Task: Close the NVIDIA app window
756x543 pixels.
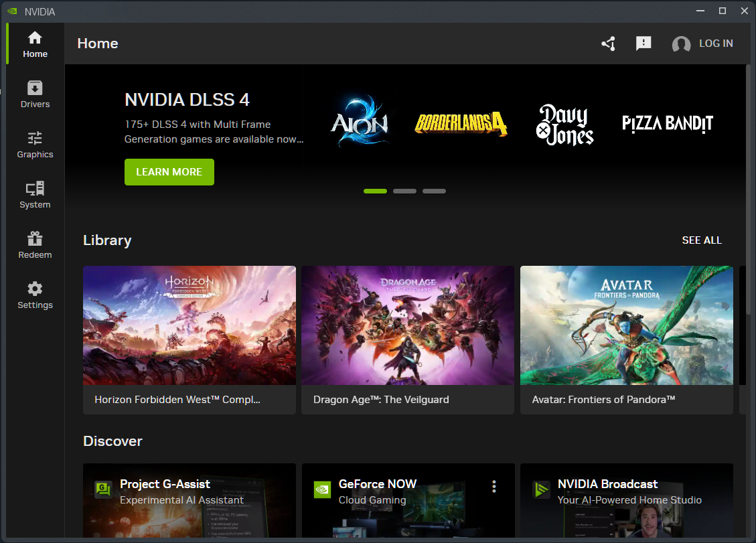Action: [744, 11]
